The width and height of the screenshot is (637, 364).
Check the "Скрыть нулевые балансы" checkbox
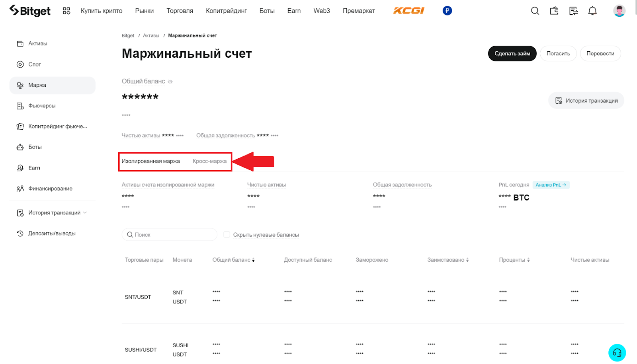[227, 235]
